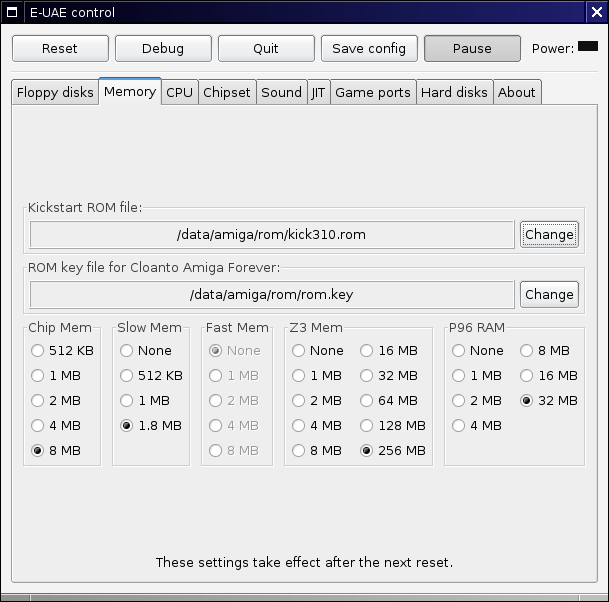609x602 pixels.
Task: Click Save config button
Action: pos(369,48)
